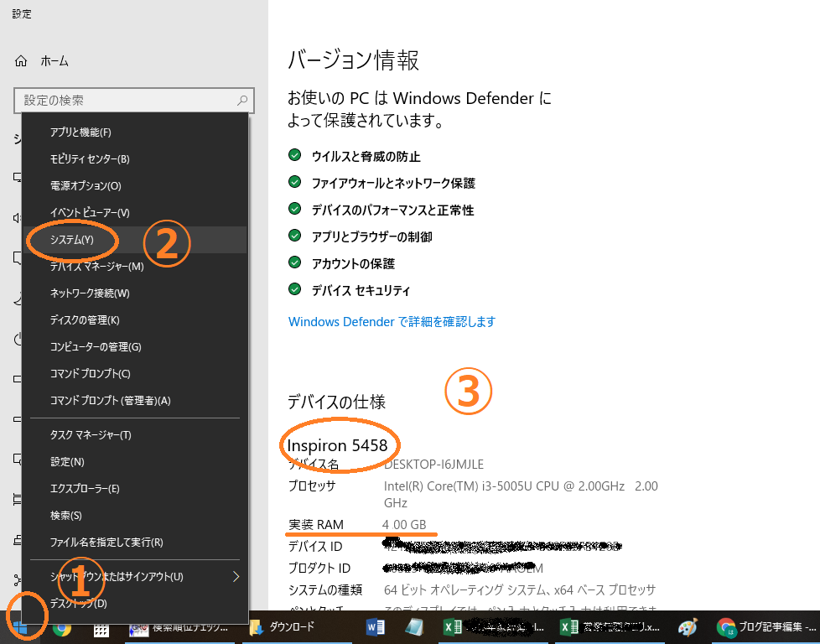Open Paint from the taskbar

tap(688, 627)
